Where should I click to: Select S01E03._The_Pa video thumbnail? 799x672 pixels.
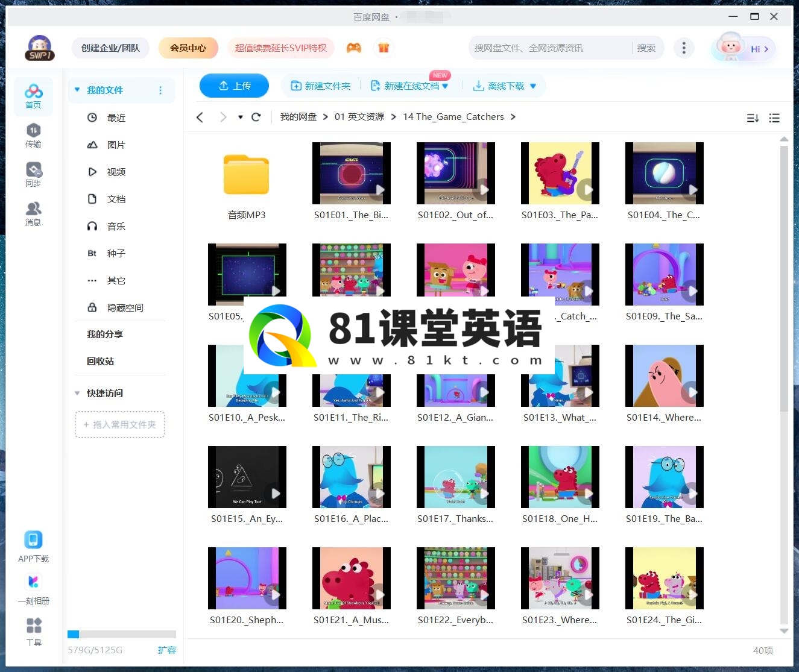pyautogui.click(x=560, y=174)
